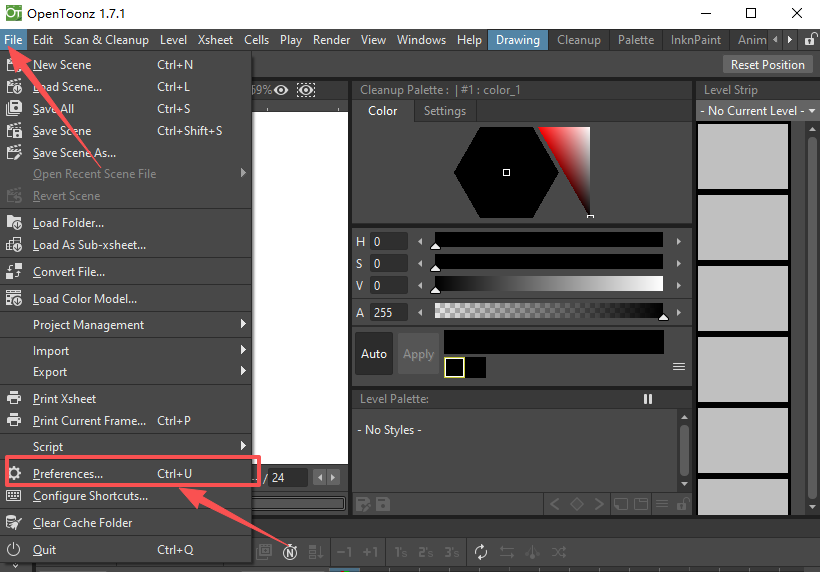This screenshot has height=572, width=820.
Task: Choose Load Folder... menu item
Action: pos(126,223)
